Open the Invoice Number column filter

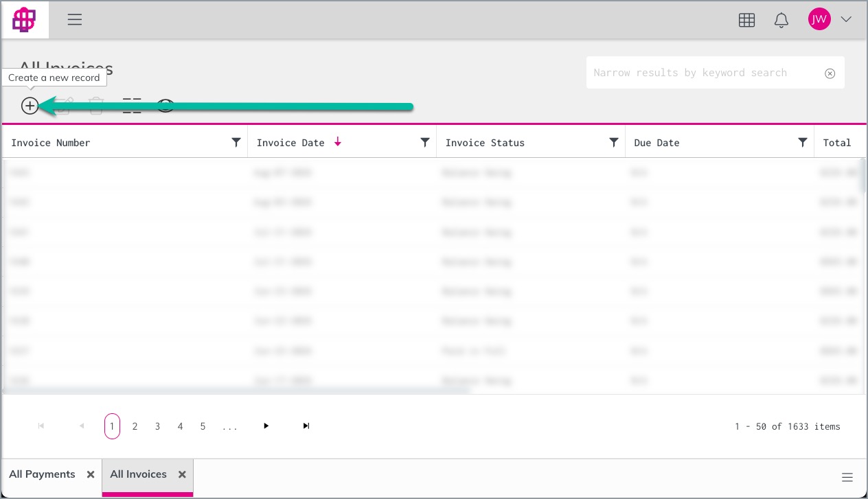(x=236, y=142)
